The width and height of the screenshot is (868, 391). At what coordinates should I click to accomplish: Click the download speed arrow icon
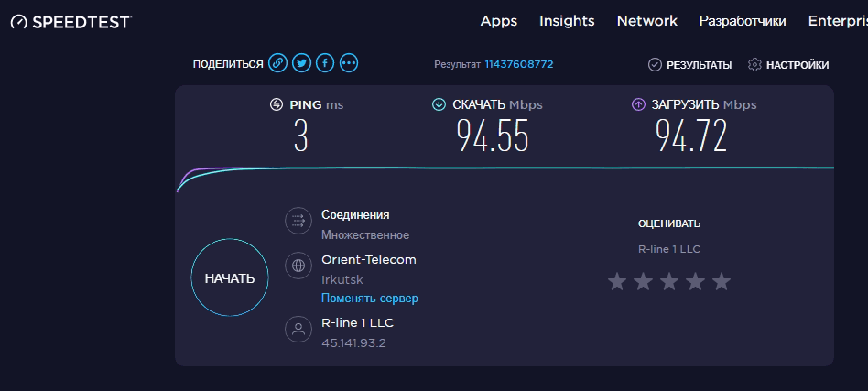tap(439, 104)
